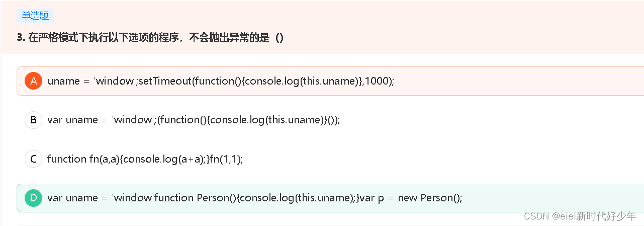The height and width of the screenshot is (226, 644).
Task: Click the question 3 title text
Action: pyautogui.click(x=150, y=38)
